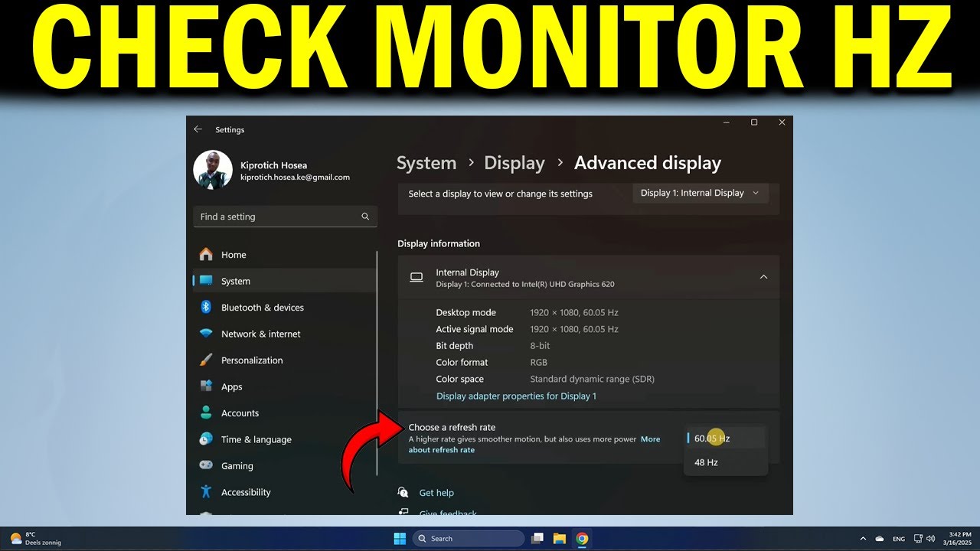Open Google Chrome from the taskbar
This screenshot has width=980, height=551.
[x=582, y=539]
